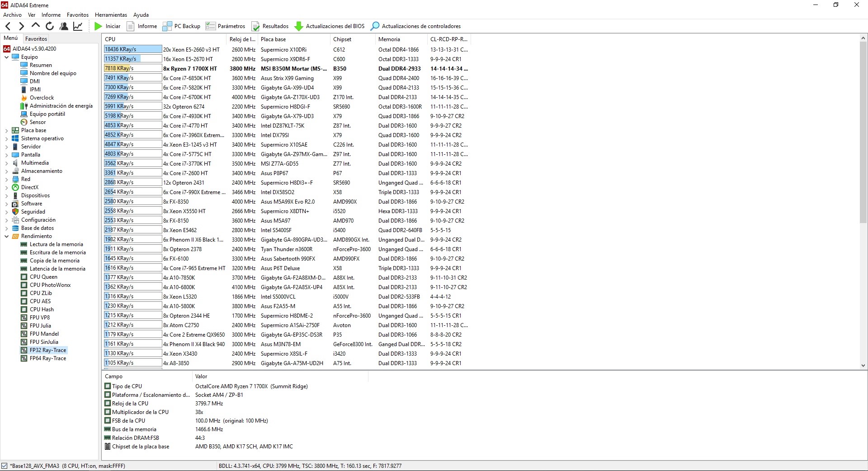Select the FPU Mandel benchmark

(x=44, y=334)
